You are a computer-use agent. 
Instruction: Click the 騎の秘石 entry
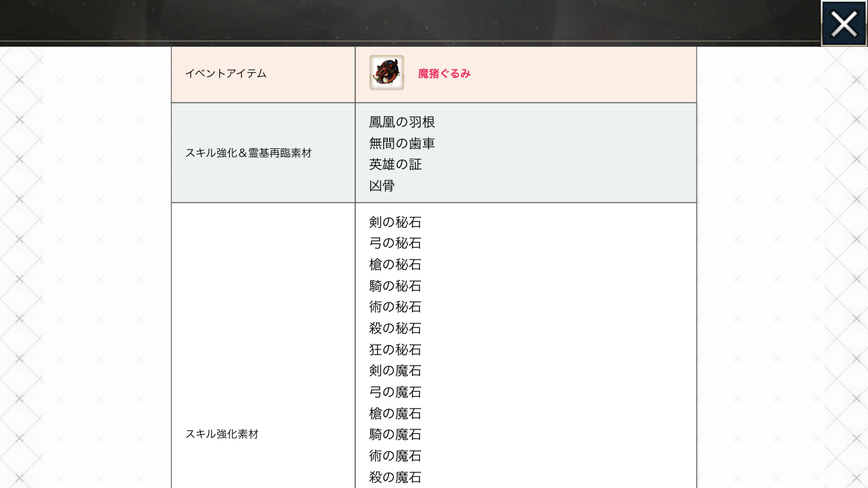(x=395, y=286)
